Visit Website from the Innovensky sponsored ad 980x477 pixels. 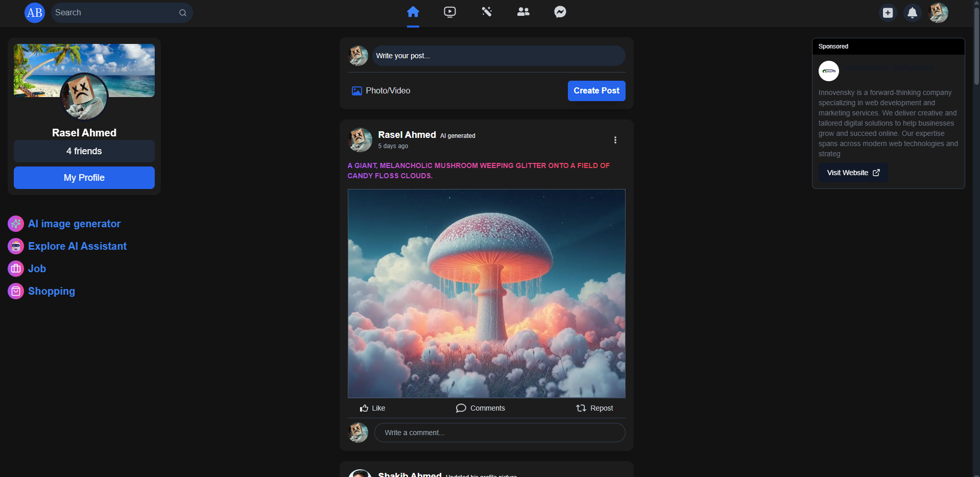pos(852,173)
